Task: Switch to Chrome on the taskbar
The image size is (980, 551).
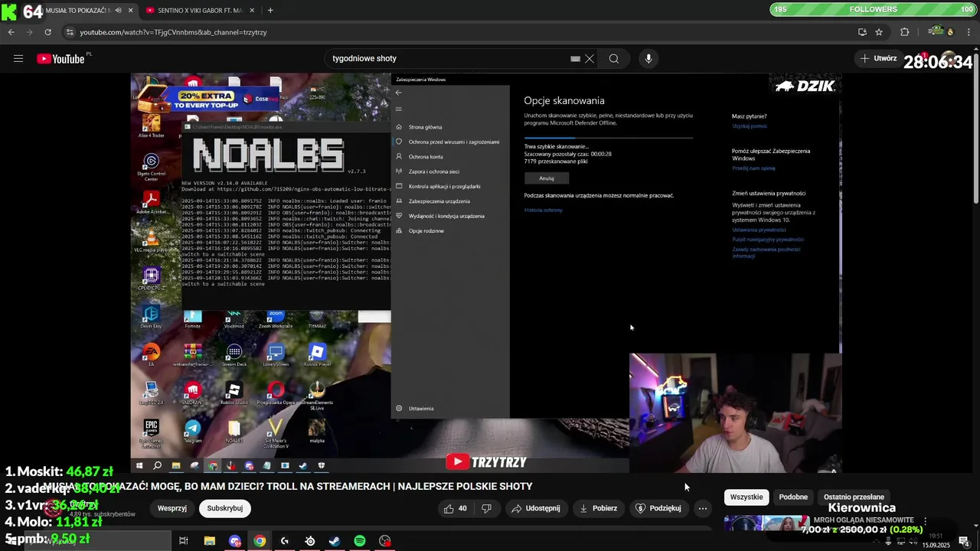Action: pyautogui.click(x=260, y=541)
